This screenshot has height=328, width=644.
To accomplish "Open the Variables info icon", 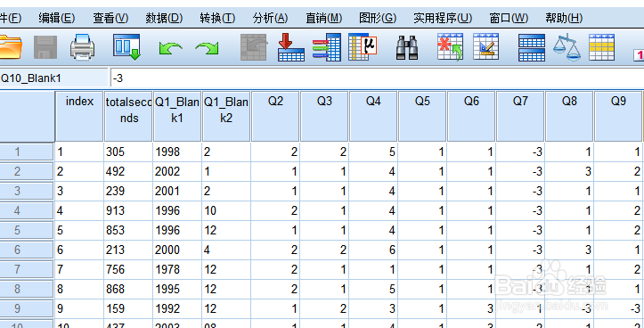I will pos(327,47).
